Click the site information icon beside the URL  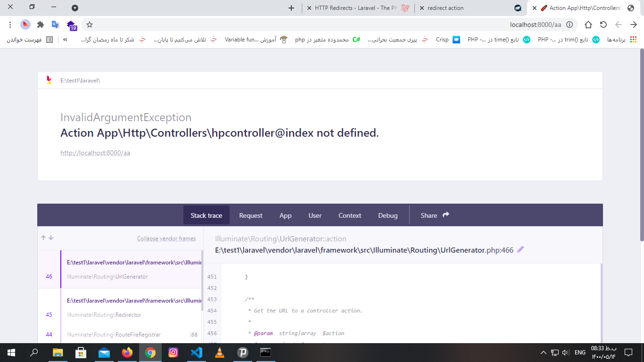click(570, 25)
